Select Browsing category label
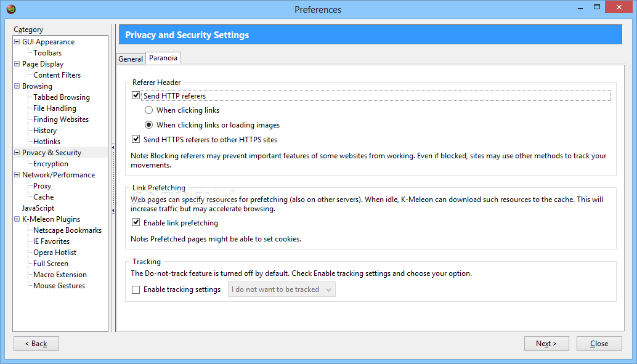637x364 pixels. (x=37, y=86)
